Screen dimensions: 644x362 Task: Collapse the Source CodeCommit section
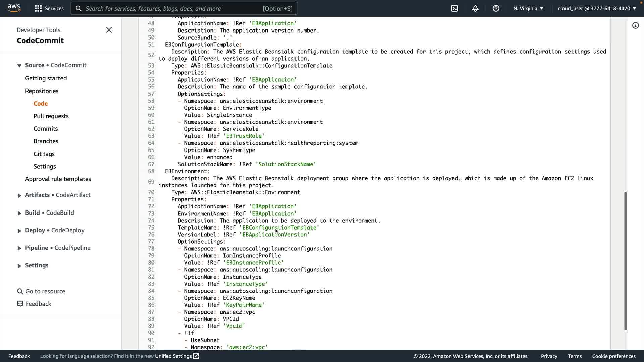point(19,65)
